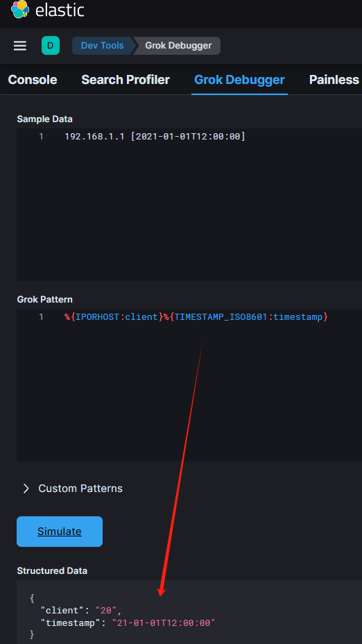The width and height of the screenshot is (362, 644).
Task: Click the Custom Patterns label
Action: (x=80, y=489)
